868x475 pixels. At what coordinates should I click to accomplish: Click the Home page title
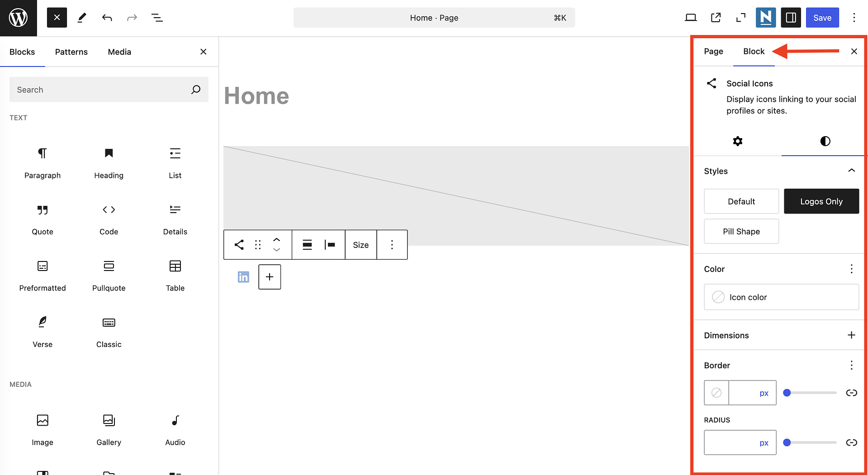(x=256, y=96)
